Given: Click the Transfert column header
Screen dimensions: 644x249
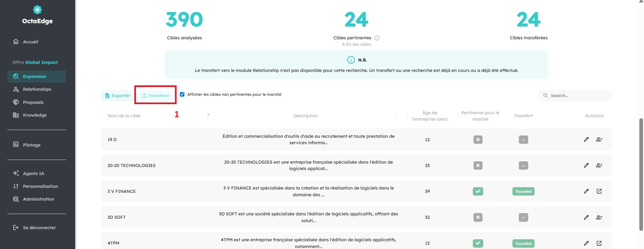Looking at the screenshot, I should click(523, 116).
